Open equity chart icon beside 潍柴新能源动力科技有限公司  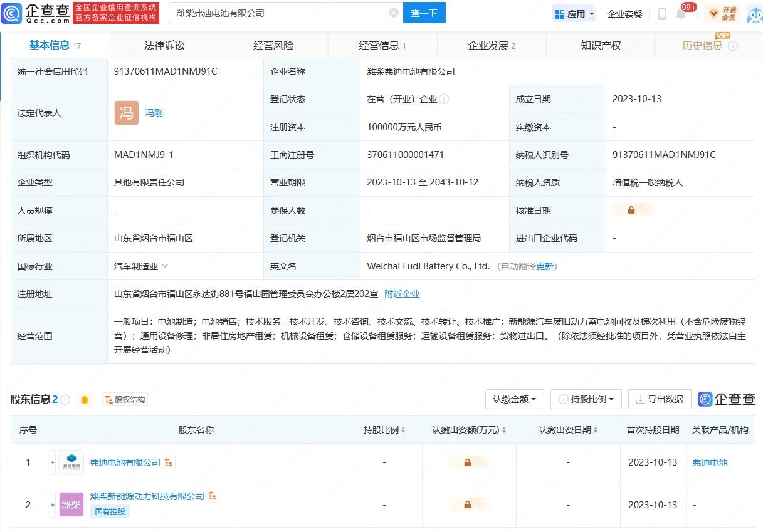coord(213,496)
